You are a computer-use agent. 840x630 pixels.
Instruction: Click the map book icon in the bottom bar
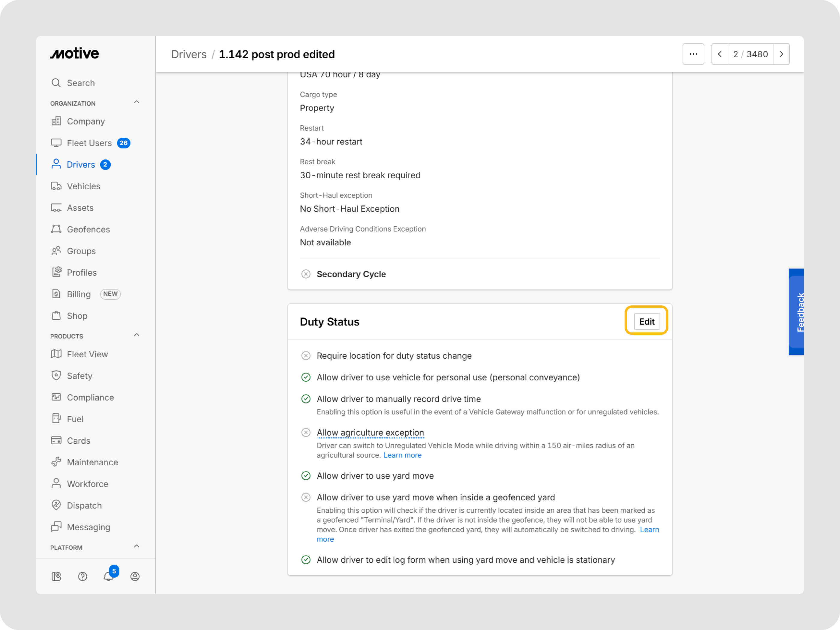56,577
